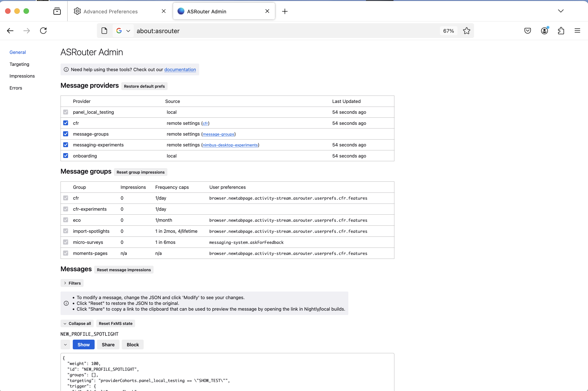The width and height of the screenshot is (588, 391).
Task: Uncheck the cfr provider checkbox
Action: [x=66, y=123]
